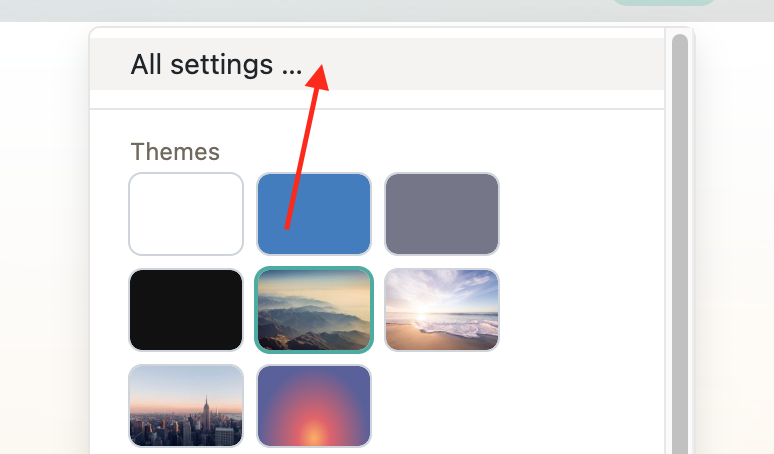The height and width of the screenshot is (454, 774).
Task: Pick the Empire State Building cityscape theme
Action: (186, 406)
